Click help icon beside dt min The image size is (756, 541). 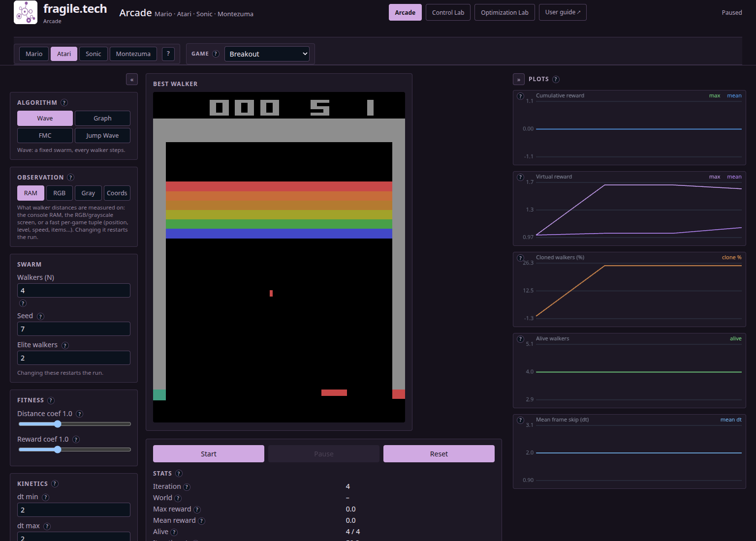[x=45, y=497]
